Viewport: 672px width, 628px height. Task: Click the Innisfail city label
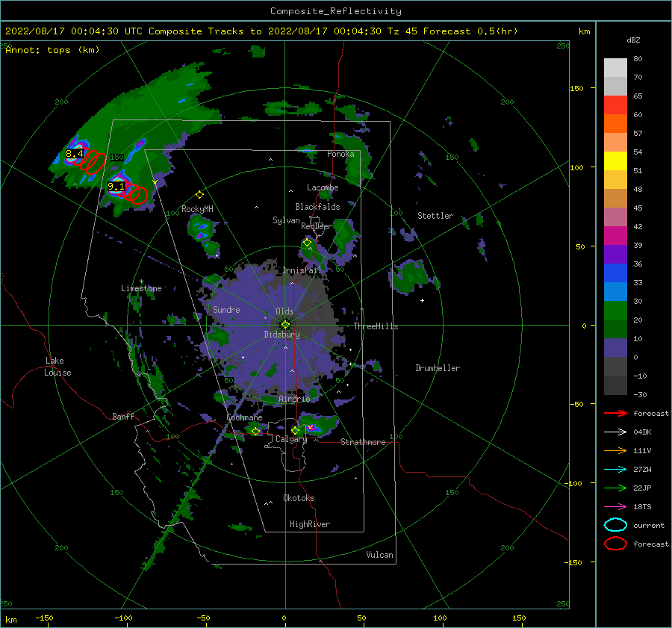tap(302, 270)
